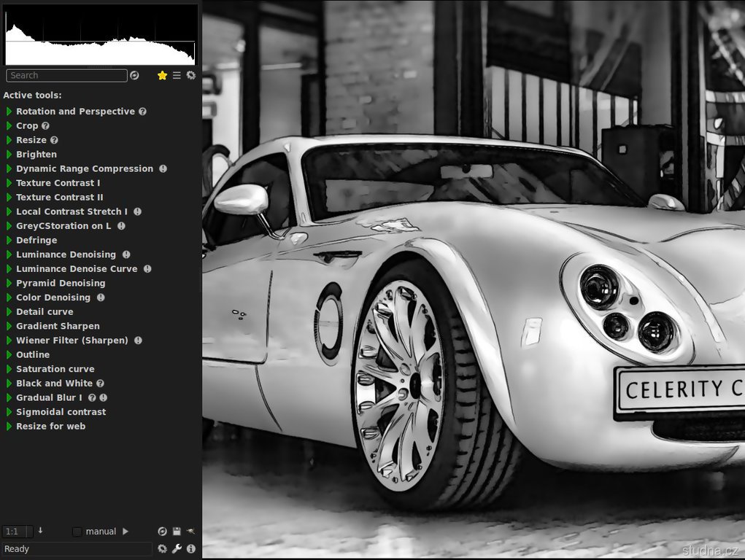This screenshot has height=560, width=745.
Task: Expand the Texture Contrast II tool
Action: coord(9,198)
